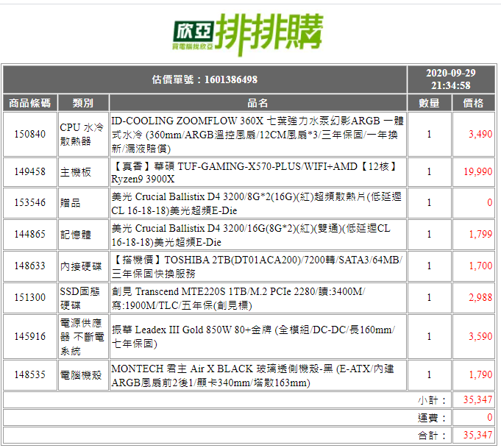Image resolution: width=501 pixels, height=448 pixels.
Task: Click the price 1,790
Action: pos(480,374)
